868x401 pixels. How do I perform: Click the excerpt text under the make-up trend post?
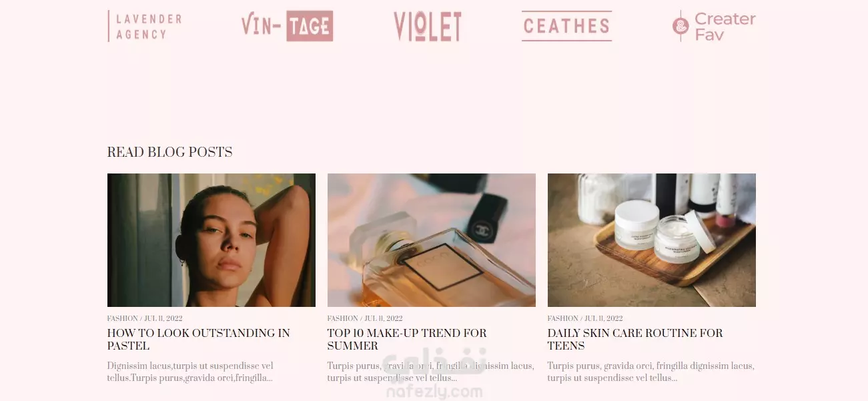431,372
